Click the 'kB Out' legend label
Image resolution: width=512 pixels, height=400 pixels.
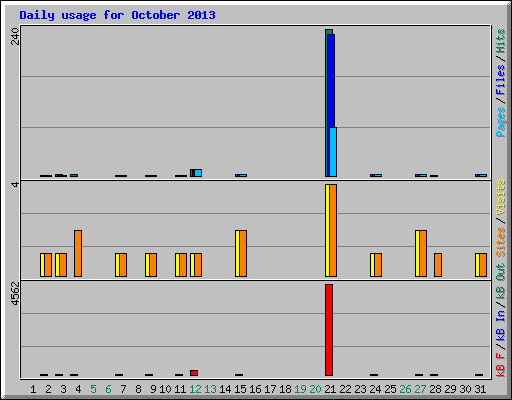tap(501, 282)
